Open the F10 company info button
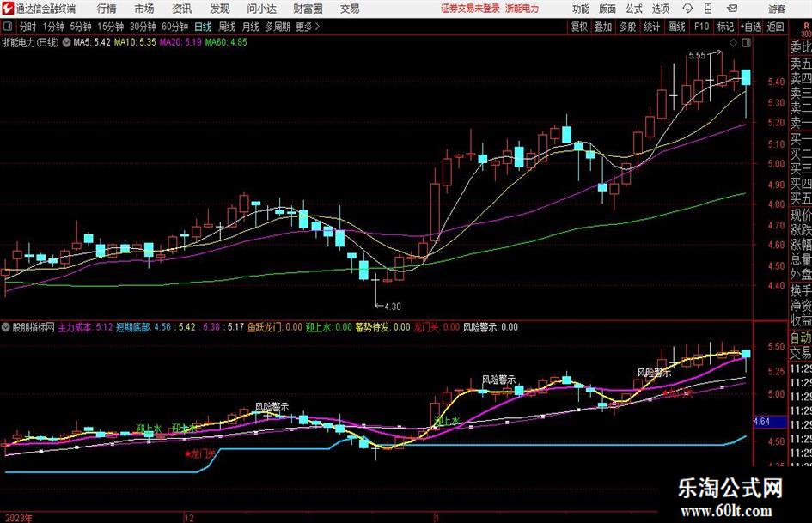This screenshot has width=812, height=523. tap(701, 27)
